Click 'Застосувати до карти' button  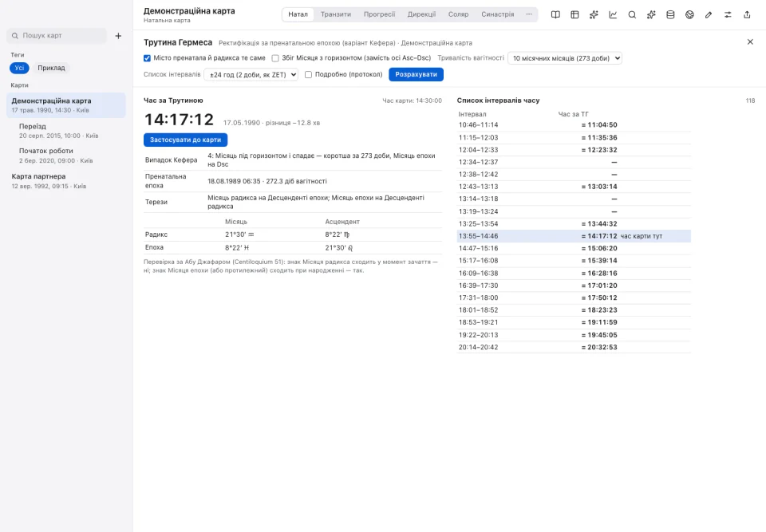(x=186, y=140)
